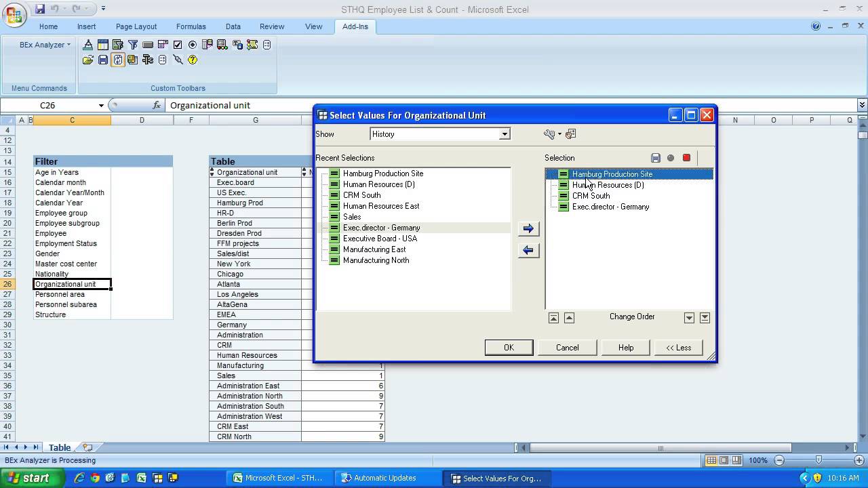
Task: Click the wrench settings icon in dialog
Action: click(x=549, y=134)
